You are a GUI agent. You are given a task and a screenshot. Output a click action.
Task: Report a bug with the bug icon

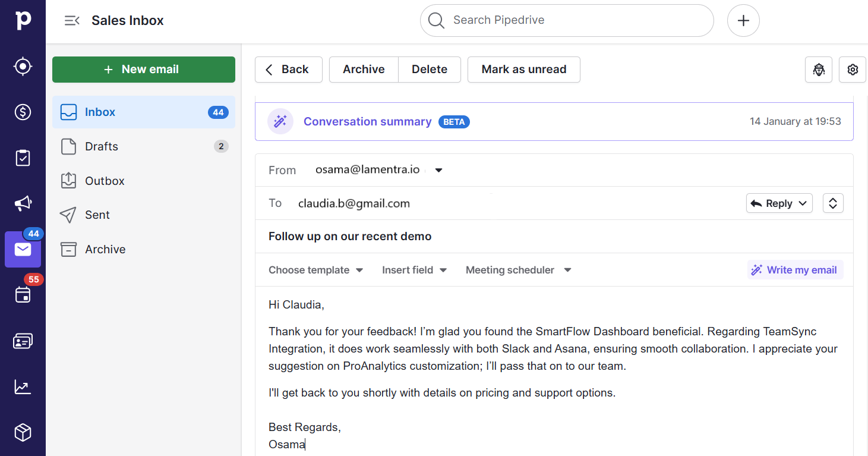(x=818, y=70)
